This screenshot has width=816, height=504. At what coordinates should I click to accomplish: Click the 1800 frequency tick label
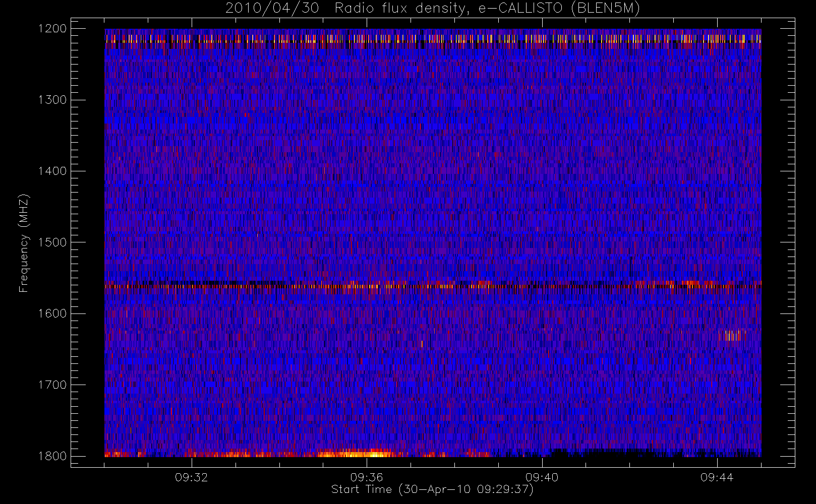tap(52, 456)
